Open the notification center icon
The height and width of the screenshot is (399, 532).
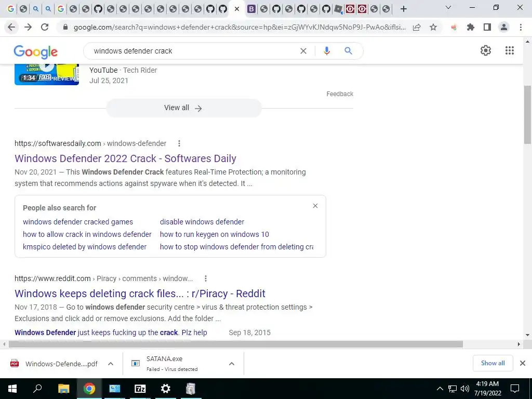515,389
